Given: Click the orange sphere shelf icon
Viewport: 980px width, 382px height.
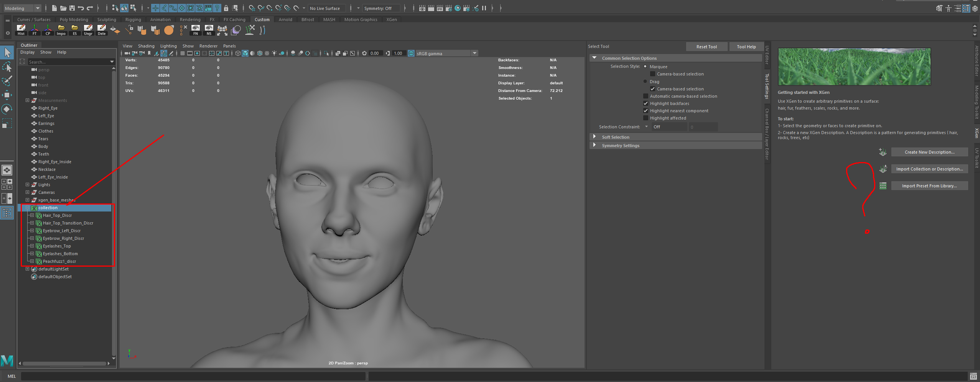Looking at the screenshot, I should (x=169, y=30).
